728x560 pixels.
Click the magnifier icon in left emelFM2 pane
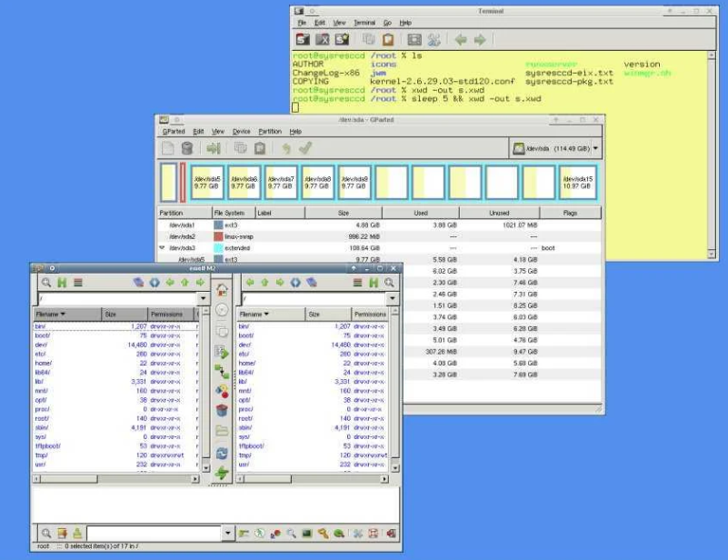pyautogui.click(x=45, y=283)
